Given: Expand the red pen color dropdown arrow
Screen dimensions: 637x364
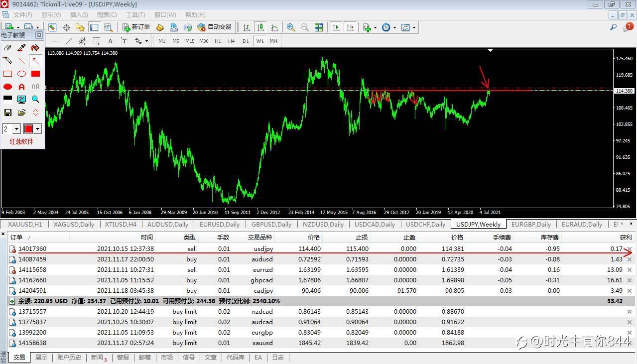Looking at the screenshot, I should tap(37, 129).
